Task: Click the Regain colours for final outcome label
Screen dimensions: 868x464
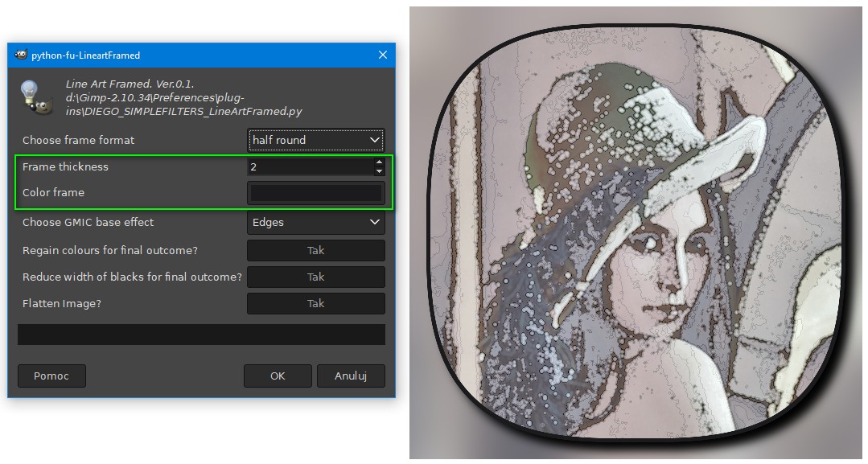Action: coord(109,250)
